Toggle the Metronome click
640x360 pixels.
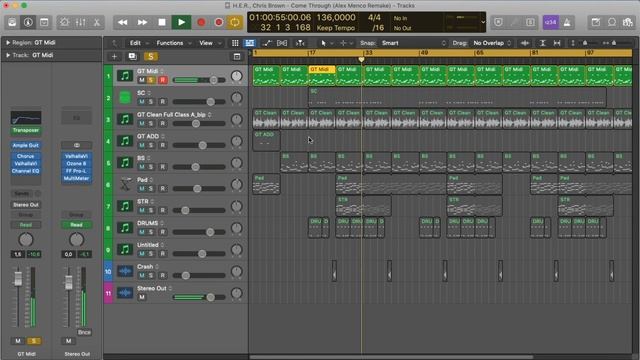(567, 22)
